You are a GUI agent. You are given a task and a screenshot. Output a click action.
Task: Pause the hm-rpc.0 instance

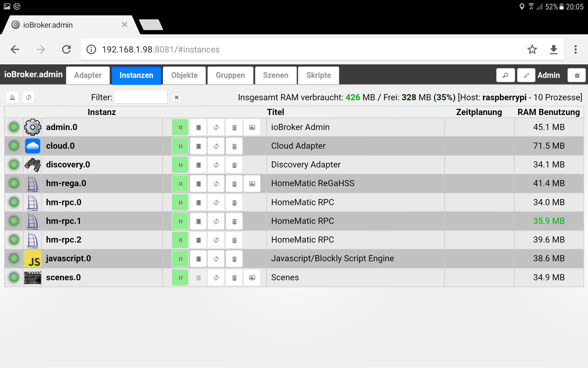coord(180,202)
